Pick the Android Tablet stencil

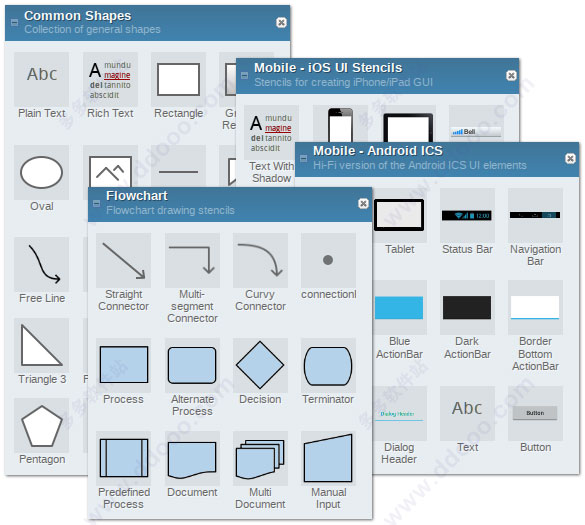click(400, 215)
